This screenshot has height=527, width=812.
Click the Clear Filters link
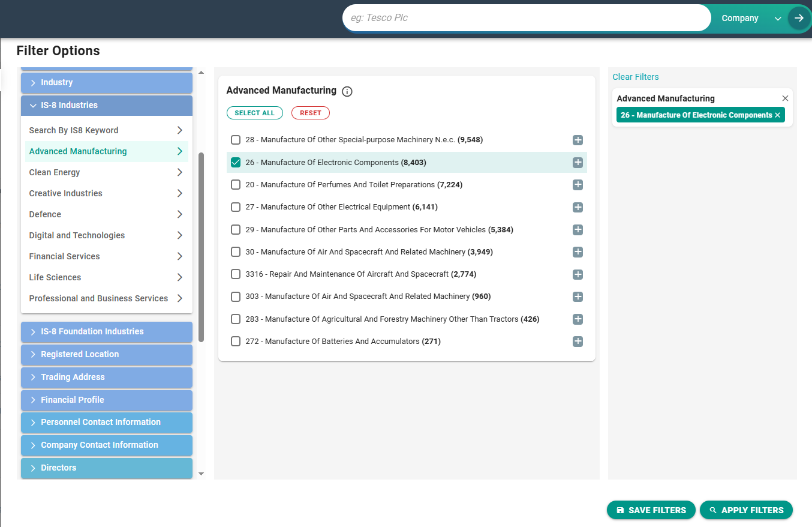[x=635, y=77]
